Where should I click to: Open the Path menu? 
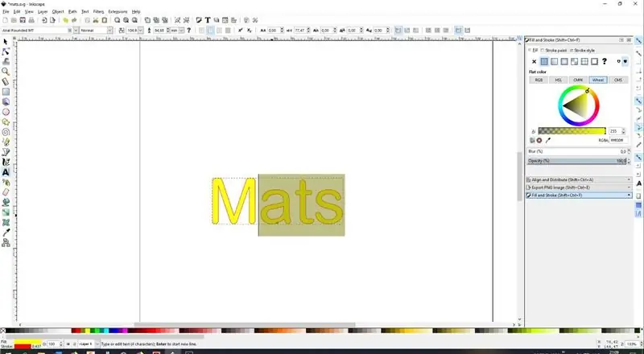click(72, 12)
